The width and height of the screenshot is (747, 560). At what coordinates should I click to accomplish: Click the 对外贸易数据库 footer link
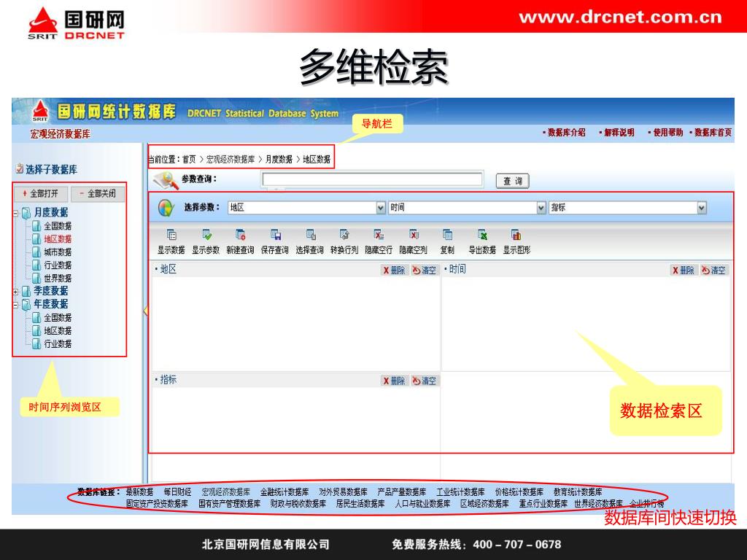343,491
